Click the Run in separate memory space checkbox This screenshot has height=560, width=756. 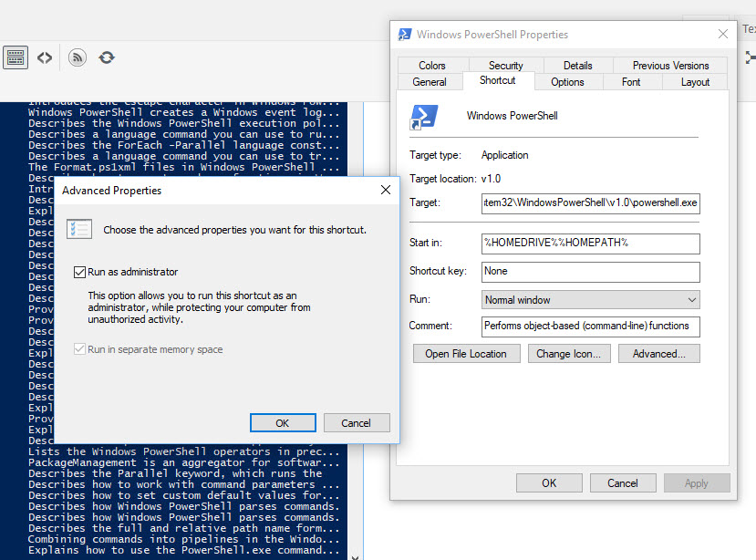pos(79,349)
